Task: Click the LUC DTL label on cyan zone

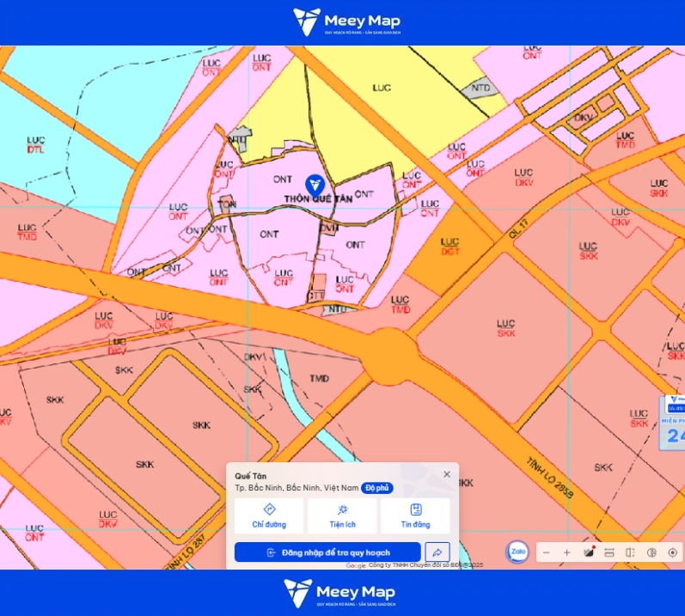Action: 35,145
